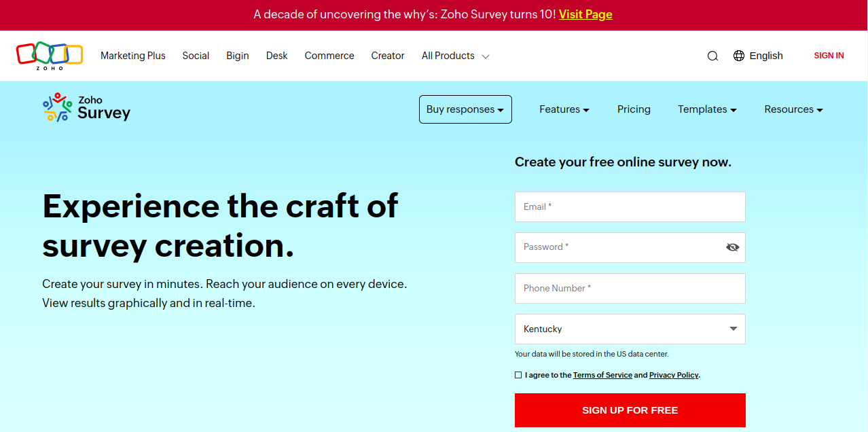Open the Terms of Service link
This screenshot has width=868, height=432.
602,375
